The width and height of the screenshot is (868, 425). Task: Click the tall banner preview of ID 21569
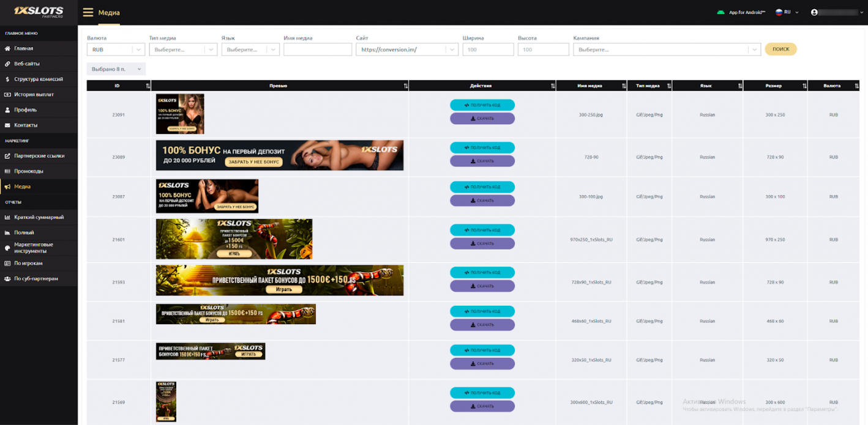166,402
